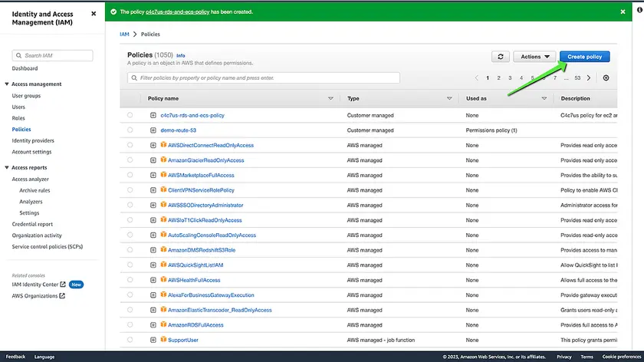Open Cookie preferences in the footer

[x=622, y=357]
